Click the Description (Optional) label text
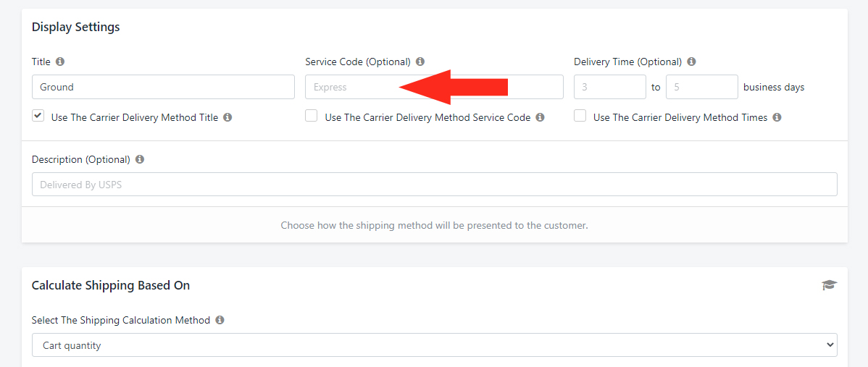 click(x=80, y=159)
